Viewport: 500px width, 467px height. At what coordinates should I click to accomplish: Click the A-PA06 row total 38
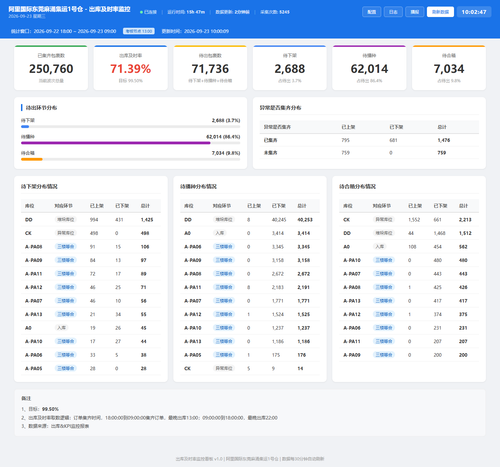pyautogui.click(x=144, y=355)
